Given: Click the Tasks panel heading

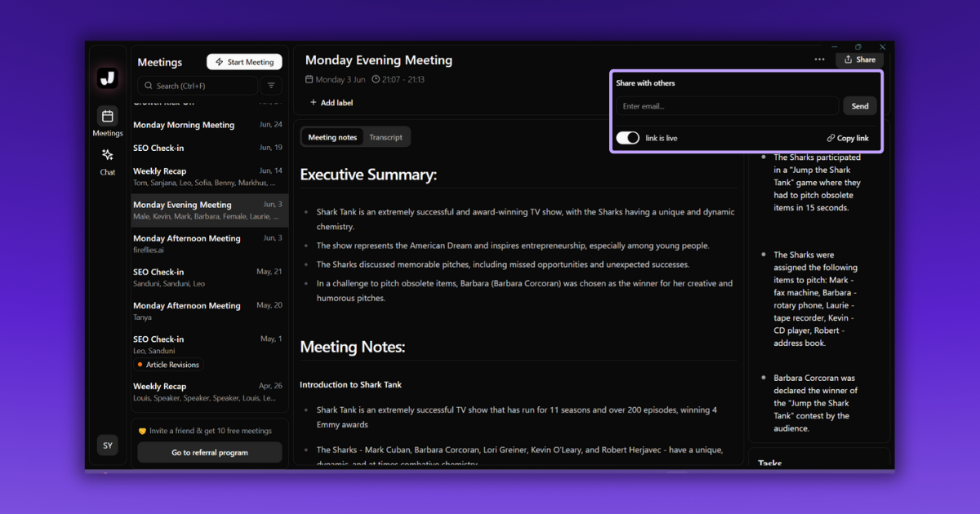Looking at the screenshot, I should coord(770,463).
